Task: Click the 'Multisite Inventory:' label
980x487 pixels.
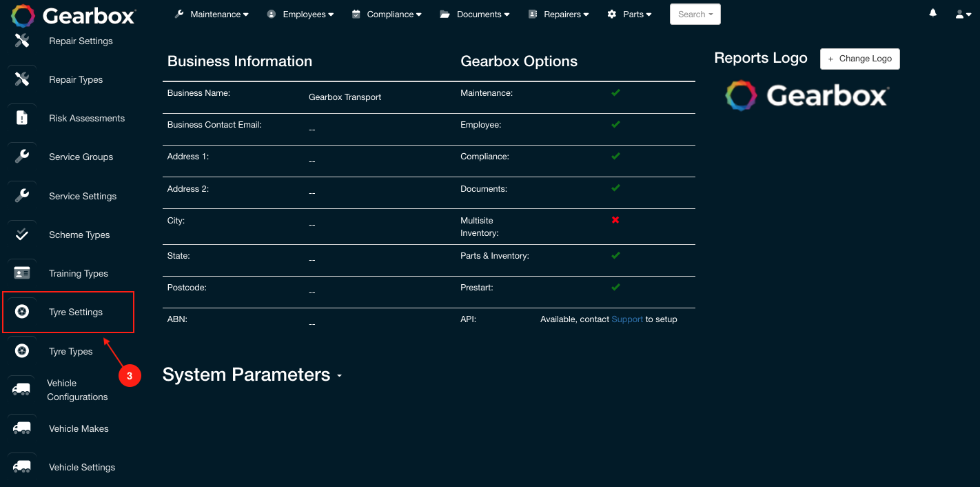Action: tap(480, 227)
